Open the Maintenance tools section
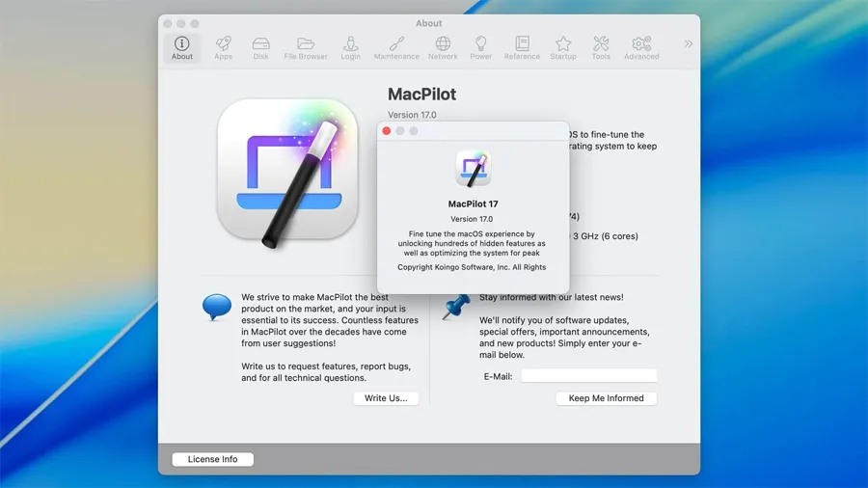Screen dimensions: 868x488 click(396, 47)
